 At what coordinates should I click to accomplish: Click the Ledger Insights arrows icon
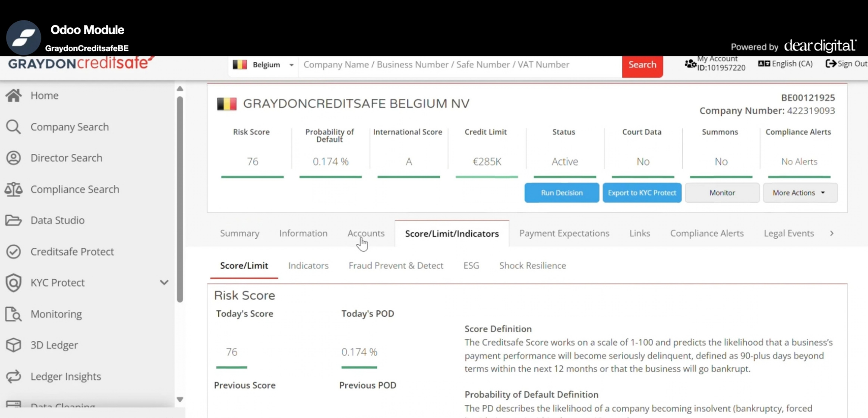(x=14, y=376)
